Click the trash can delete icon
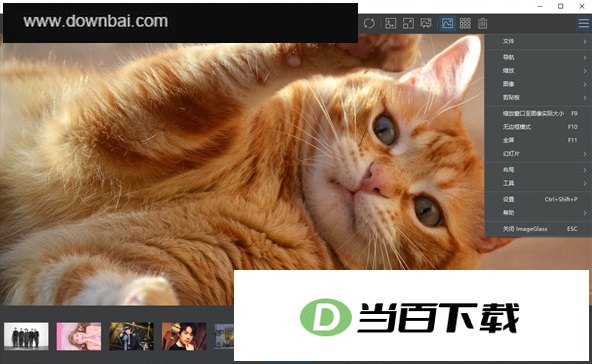The image size is (592, 364). pos(483,23)
